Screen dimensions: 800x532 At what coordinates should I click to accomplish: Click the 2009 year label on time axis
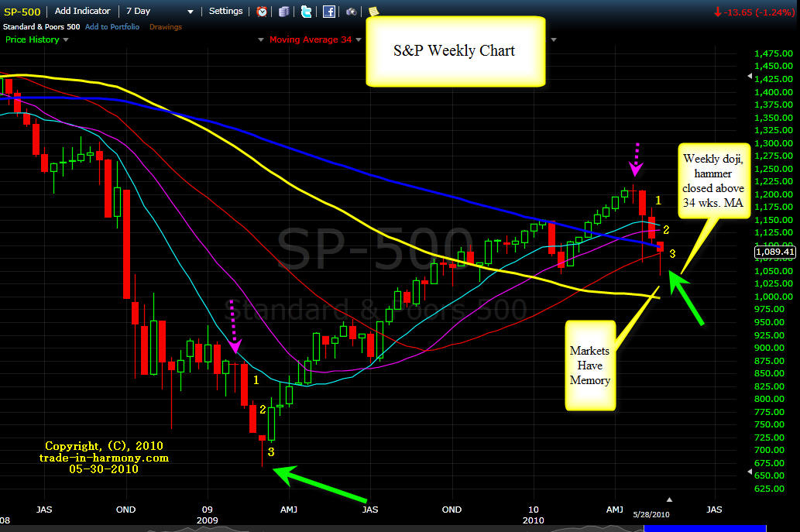click(207, 520)
